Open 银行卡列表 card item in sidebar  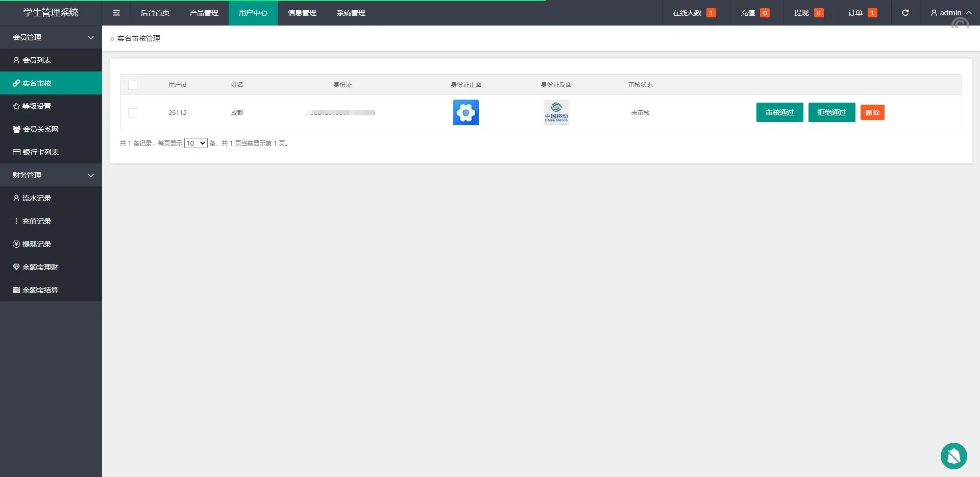point(40,152)
